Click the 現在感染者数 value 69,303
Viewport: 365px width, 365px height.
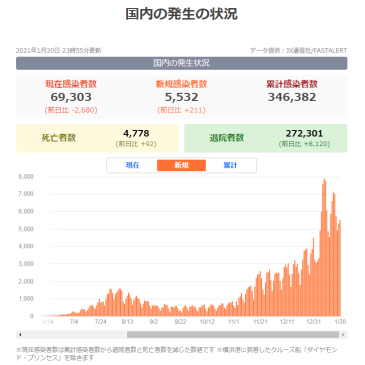tap(71, 97)
